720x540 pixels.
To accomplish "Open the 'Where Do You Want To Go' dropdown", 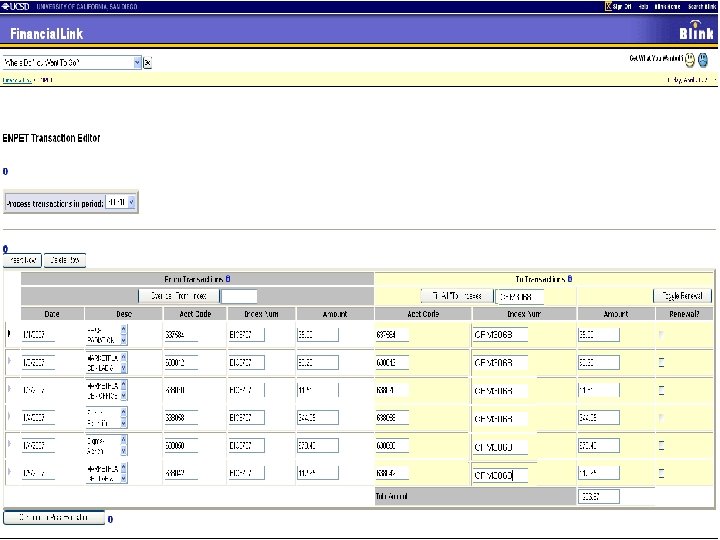I will click(x=137, y=62).
